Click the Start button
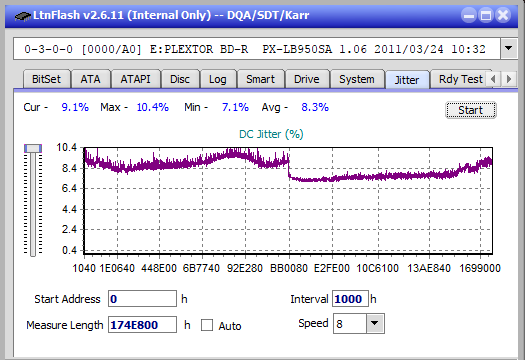The image size is (525, 360). (x=471, y=110)
